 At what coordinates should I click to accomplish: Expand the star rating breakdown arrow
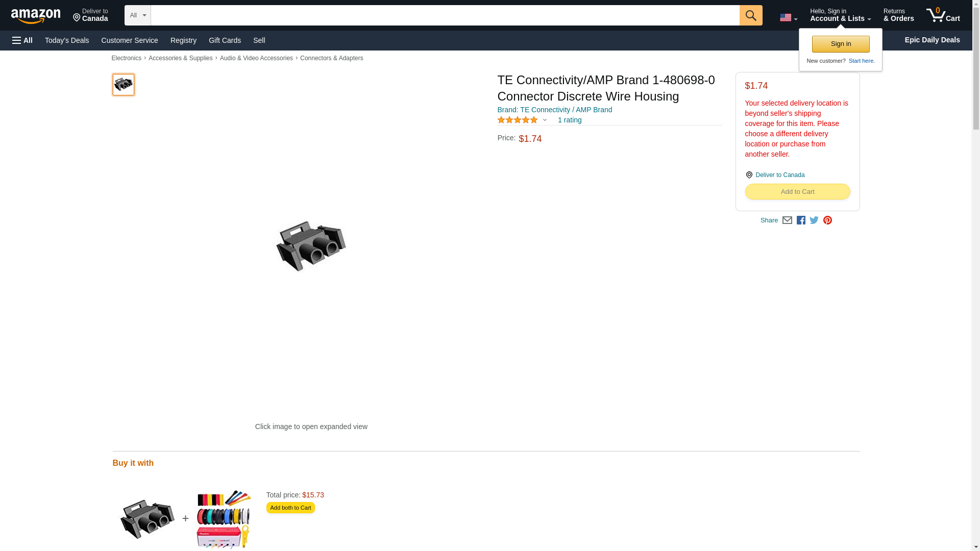tap(545, 120)
